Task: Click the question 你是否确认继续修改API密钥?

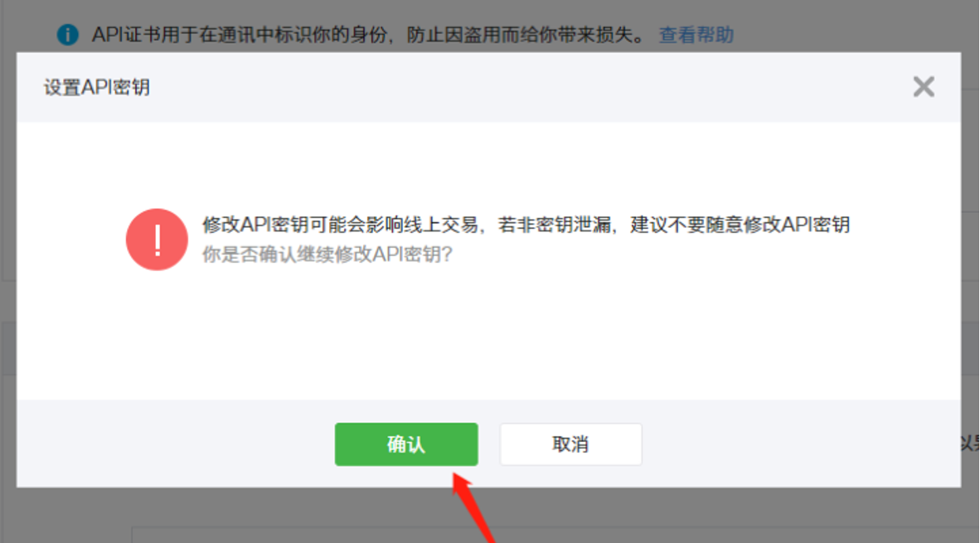Action: tap(327, 255)
